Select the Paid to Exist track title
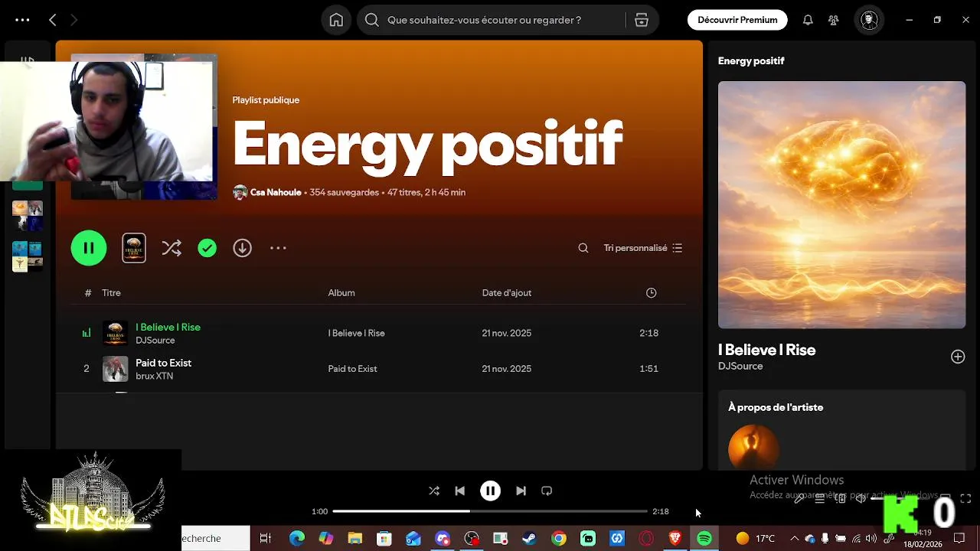The height and width of the screenshot is (551, 980). 163,363
